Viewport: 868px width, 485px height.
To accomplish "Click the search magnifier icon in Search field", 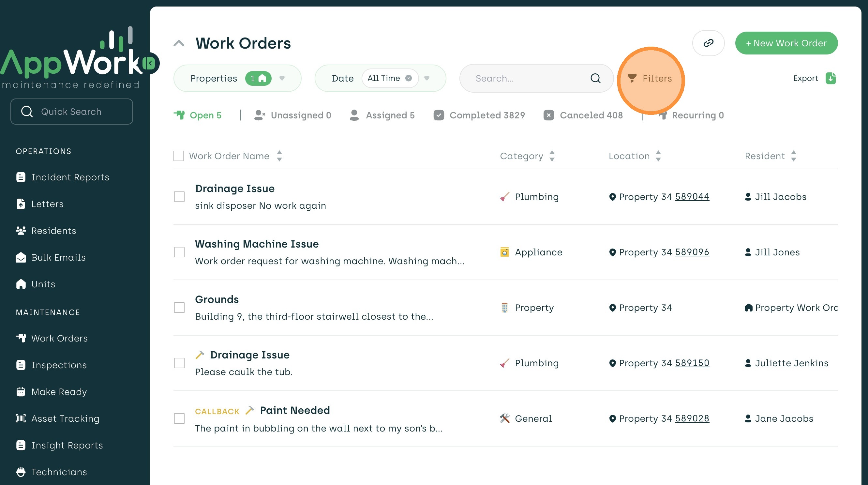I will [595, 78].
